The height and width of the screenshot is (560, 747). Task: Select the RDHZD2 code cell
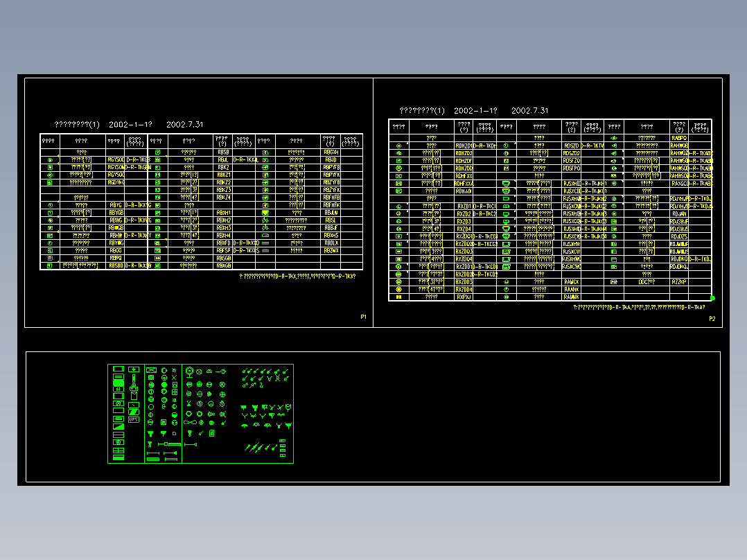[x=464, y=153]
